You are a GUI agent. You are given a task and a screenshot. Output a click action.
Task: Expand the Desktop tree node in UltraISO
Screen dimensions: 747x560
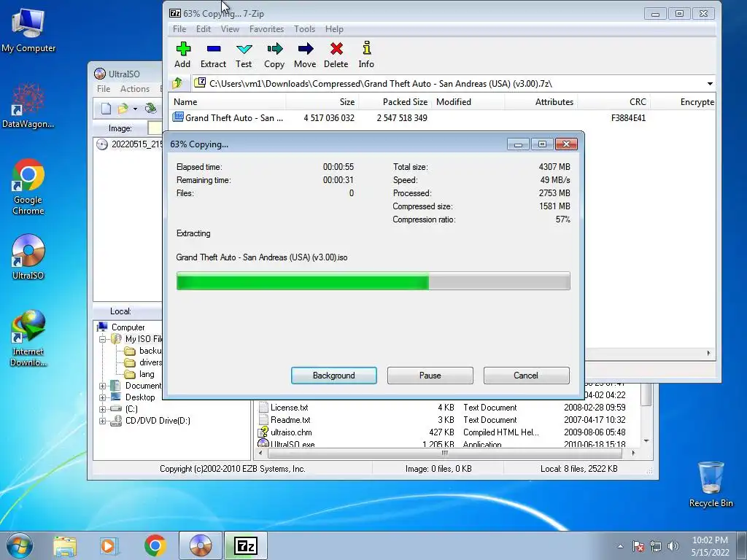102,397
